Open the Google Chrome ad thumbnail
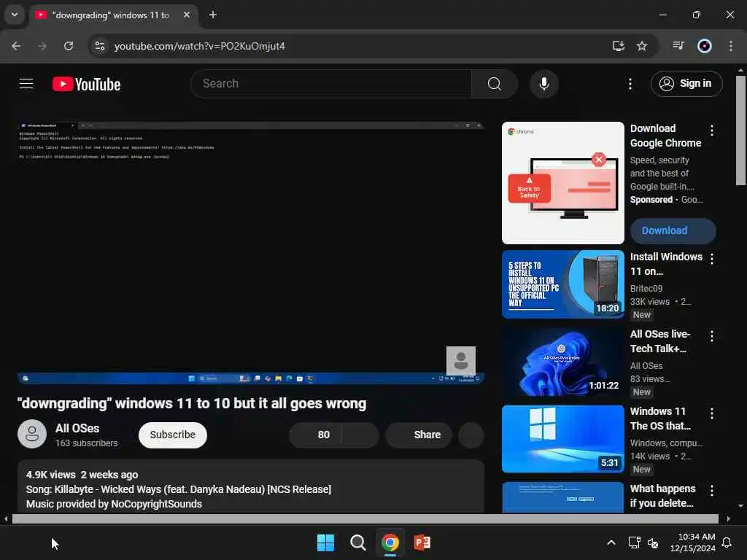The image size is (747, 560). [562, 183]
